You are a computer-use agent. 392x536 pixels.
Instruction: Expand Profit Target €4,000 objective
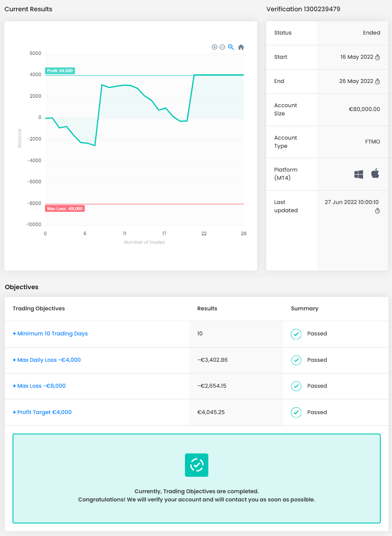[42, 412]
